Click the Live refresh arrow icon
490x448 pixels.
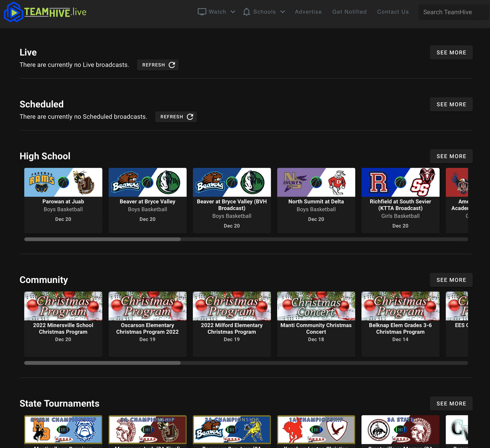click(172, 65)
